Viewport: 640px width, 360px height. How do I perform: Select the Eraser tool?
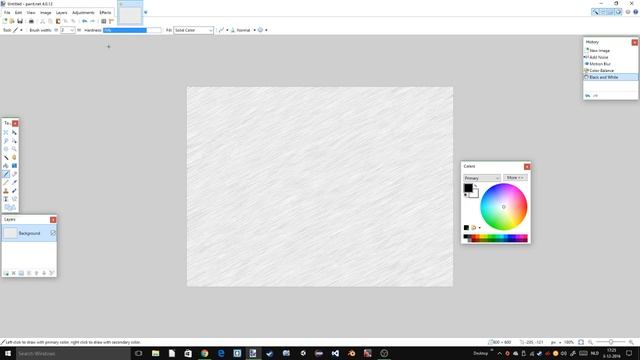(14, 174)
